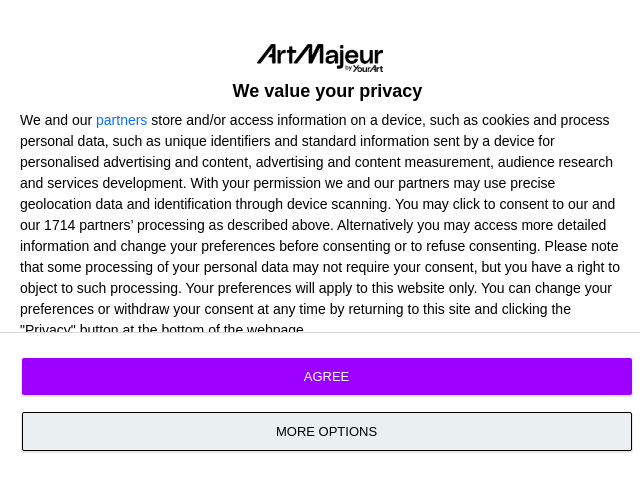Click the quoted "Privacy" word in the notice
Image resolution: width=640 pixels, height=480 pixels.
48,329
